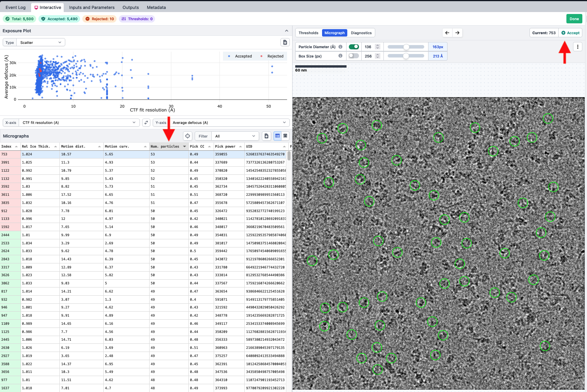Sort by Pick CC column arrow

[x=209, y=146]
